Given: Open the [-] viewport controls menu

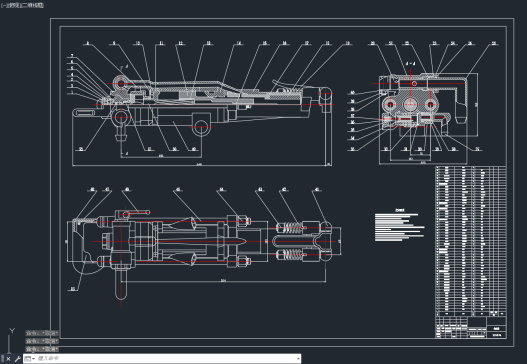Looking at the screenshot, I should [3, 5].
